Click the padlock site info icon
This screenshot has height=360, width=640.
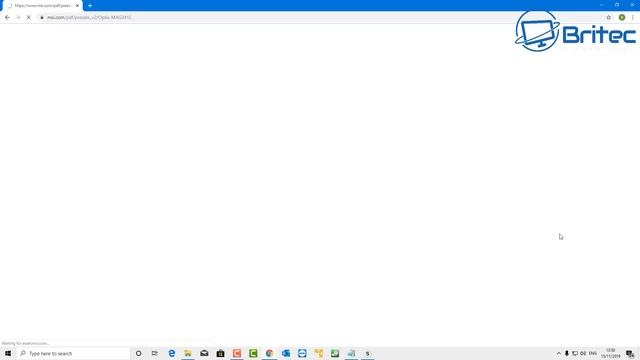coord(42,18)
